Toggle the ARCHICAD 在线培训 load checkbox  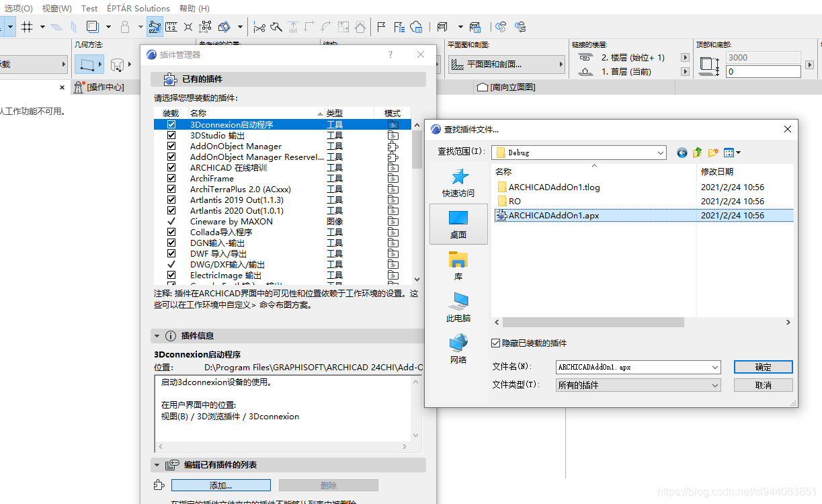171,167
